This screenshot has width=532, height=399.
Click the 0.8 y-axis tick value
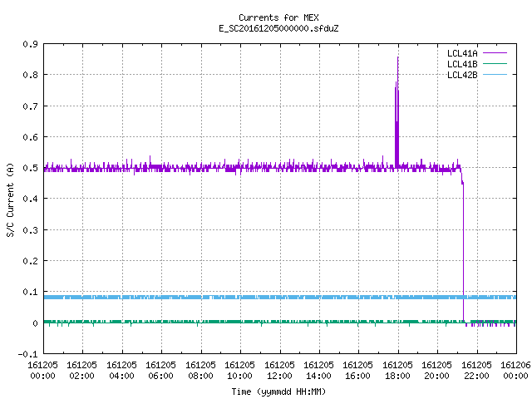click(x=30, y=75)
